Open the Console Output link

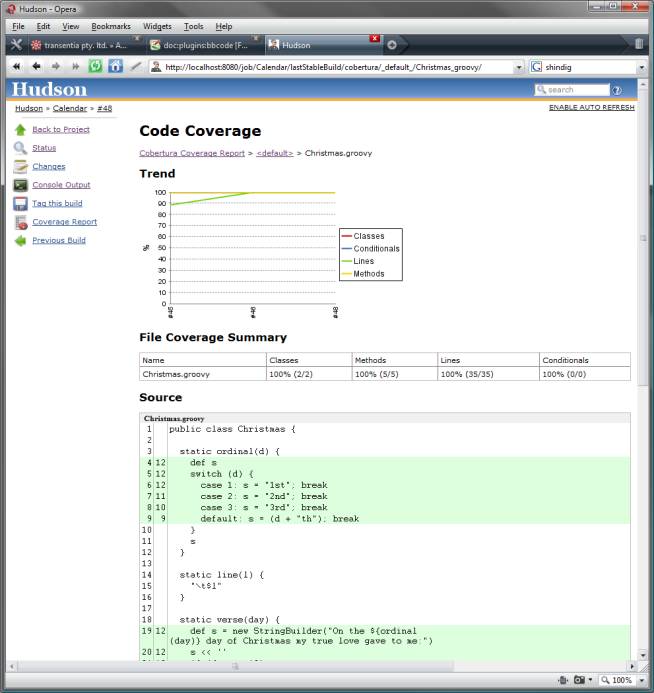(x=61, y=185)
